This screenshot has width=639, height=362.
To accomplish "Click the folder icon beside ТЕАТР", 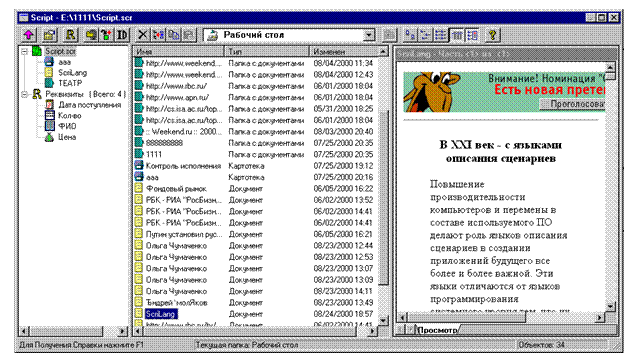I will tap(49, 83).
